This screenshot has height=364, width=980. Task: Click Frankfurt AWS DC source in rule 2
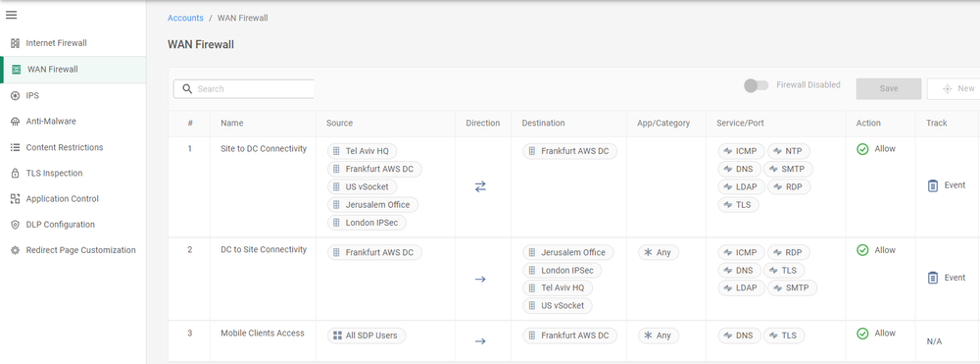pos(375,253)
